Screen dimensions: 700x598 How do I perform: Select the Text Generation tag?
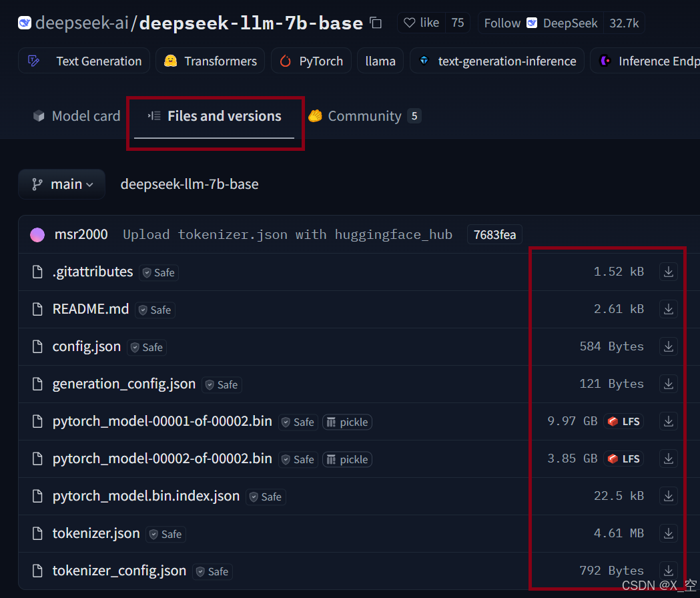point(84,61)
